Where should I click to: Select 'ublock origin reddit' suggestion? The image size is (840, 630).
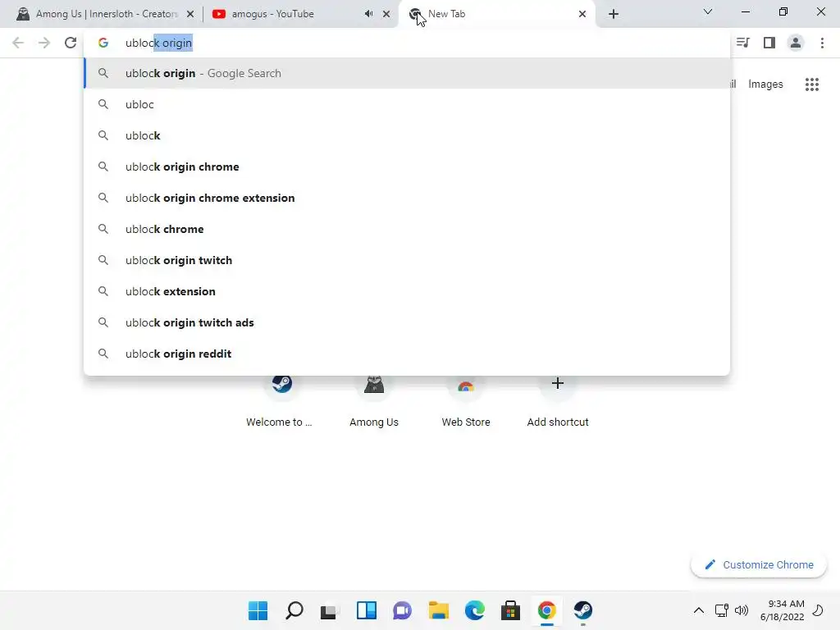pyautogui.click(x=407, y=354)
